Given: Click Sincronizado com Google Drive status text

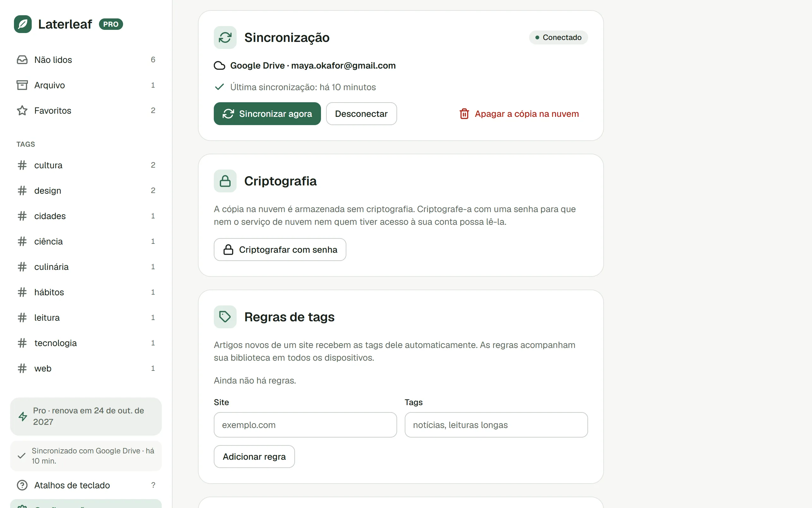Looking at the screenshot, I should click(x=93, y=456).
